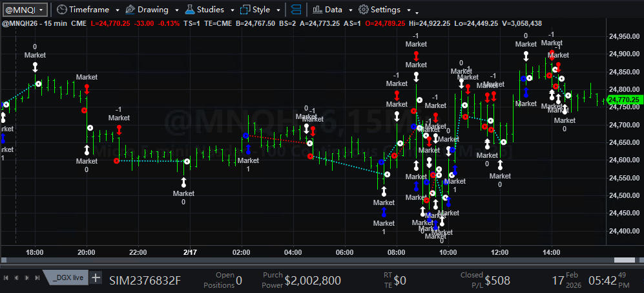644x293 pixels.
Task: Click the Timeframe clock icon
Action: pyautogui.click(x=61, y=10)
